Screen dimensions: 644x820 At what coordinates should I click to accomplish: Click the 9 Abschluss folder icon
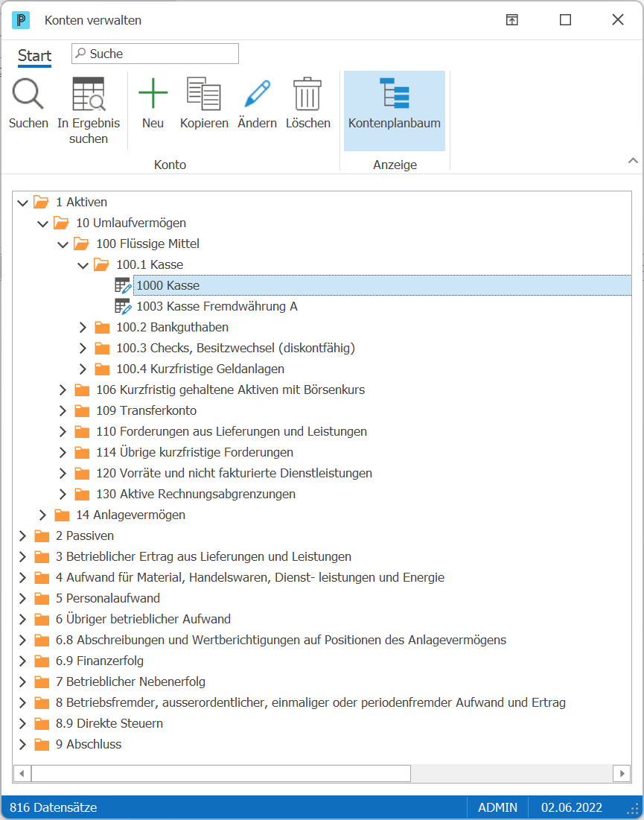(42, 745)
